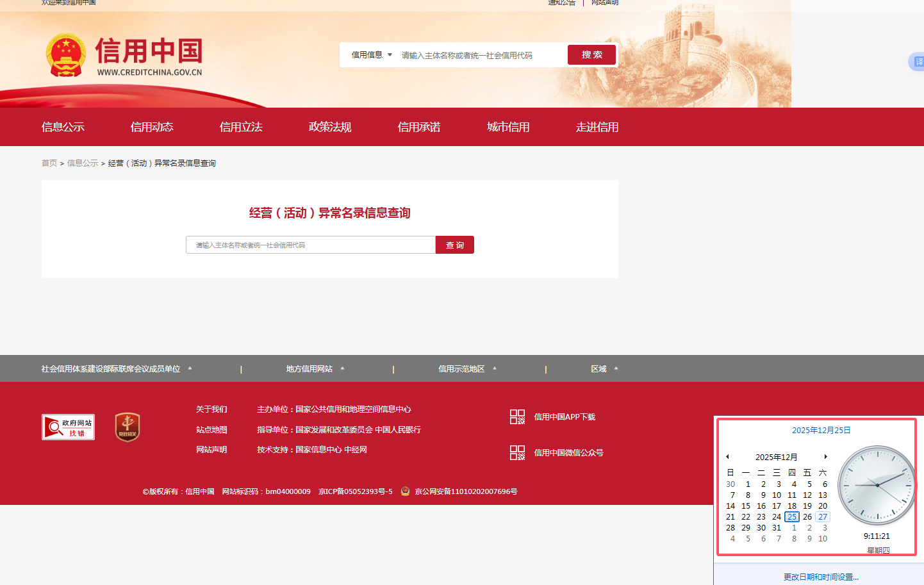Click the next-month arrow in the calendar

(x=827, y=456)
